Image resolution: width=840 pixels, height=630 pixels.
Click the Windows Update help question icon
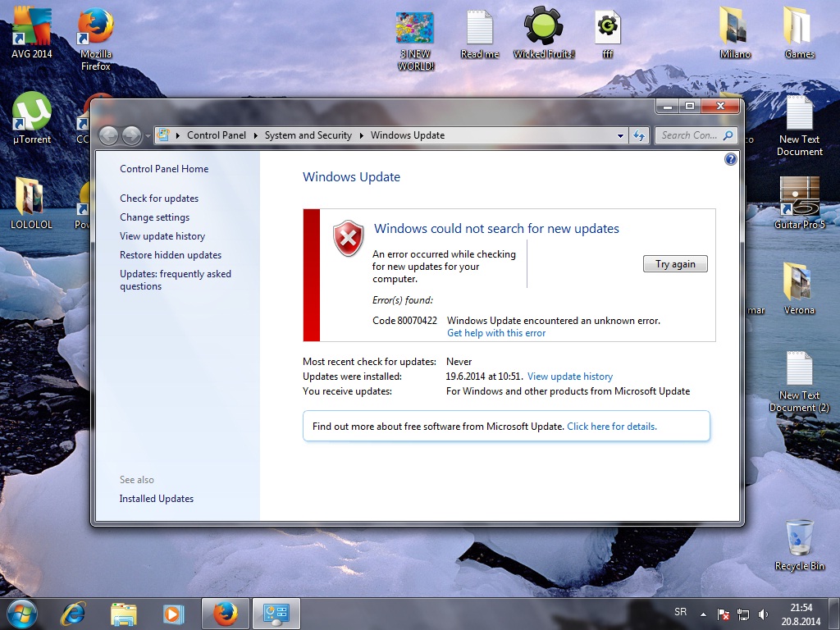730,159
